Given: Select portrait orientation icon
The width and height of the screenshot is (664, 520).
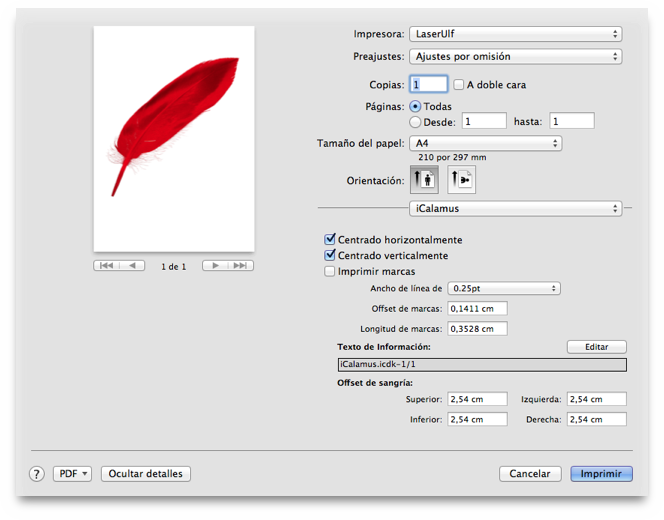Looking at the screenshot, I should click(424, 179).
